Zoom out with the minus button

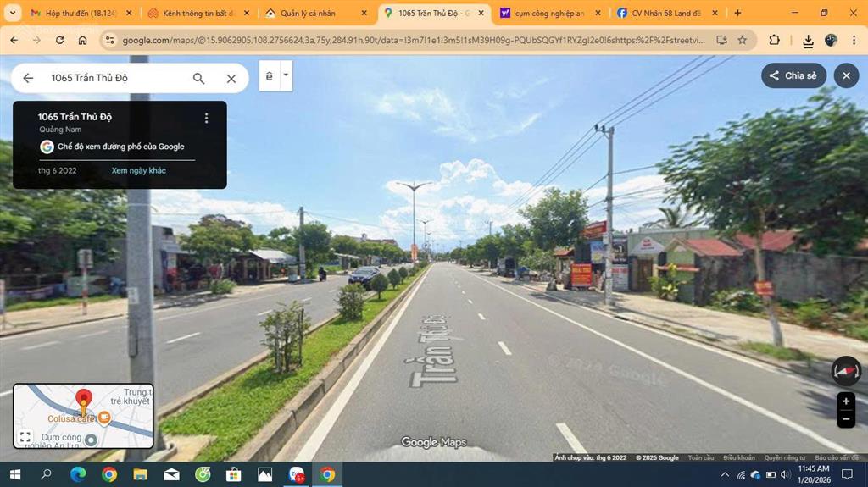click(846, 419)
